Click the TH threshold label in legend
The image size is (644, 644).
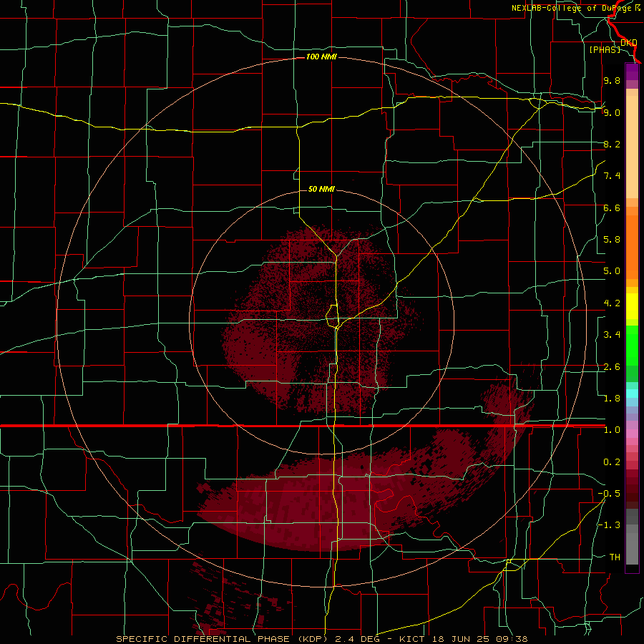click(615, 557)
